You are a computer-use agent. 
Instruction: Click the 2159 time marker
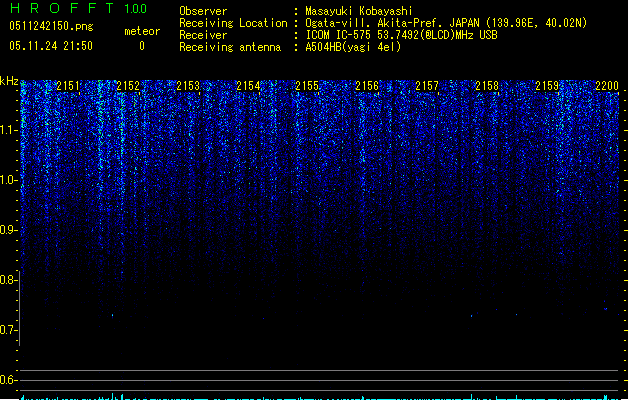pos(547,86)
